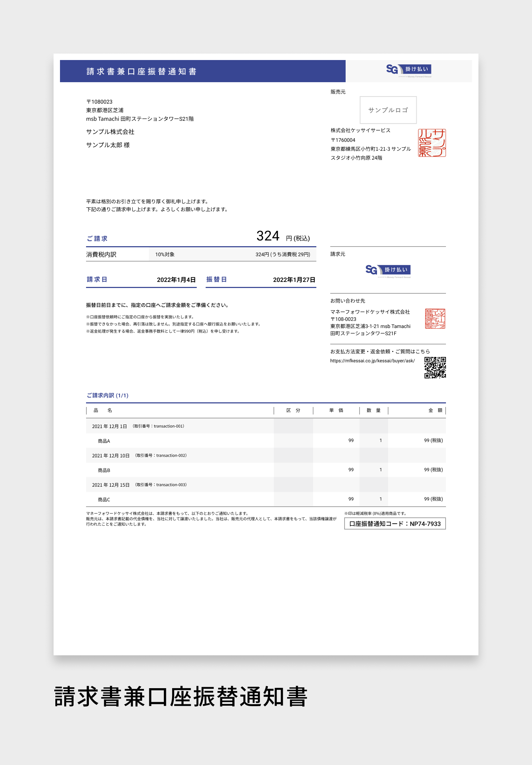Click the transaction-002 date row
Screen dimensions: 532x765
(x=266, y=455)
